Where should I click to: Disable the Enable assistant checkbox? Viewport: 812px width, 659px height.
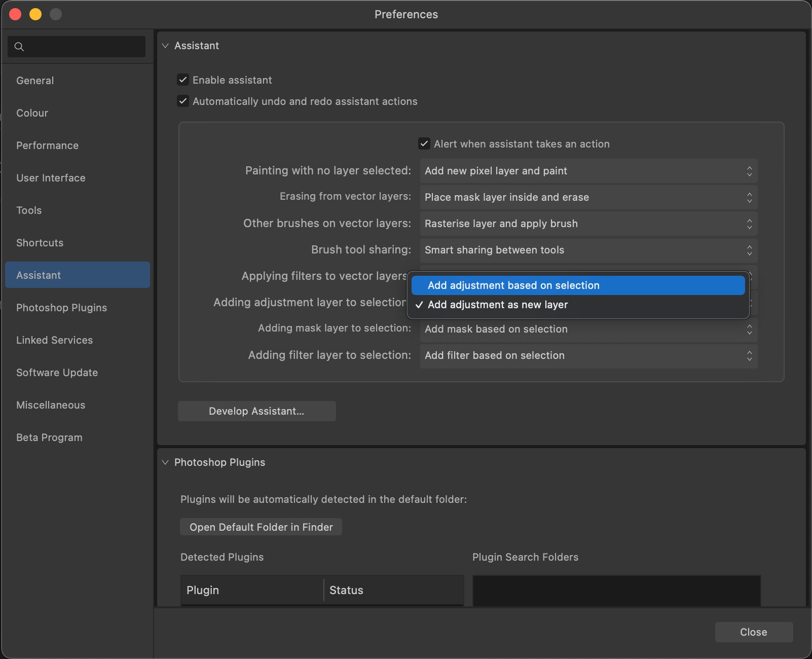click(183, 80)
